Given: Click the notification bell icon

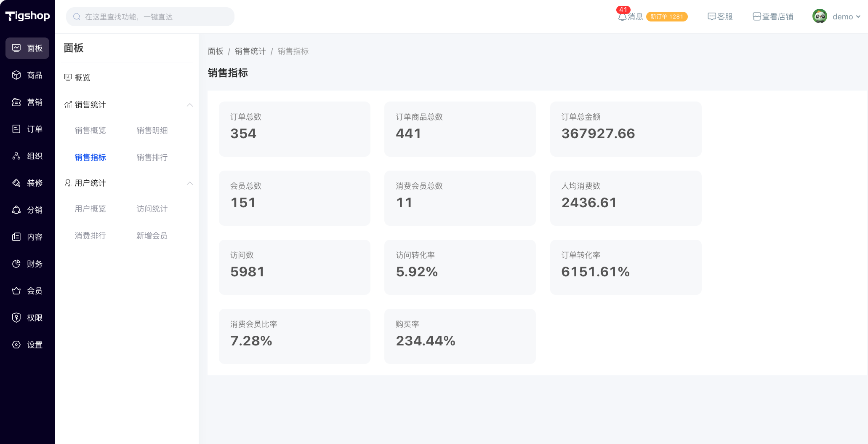Looking at the screenshot, I should pyautogui.click(x=622, y=17).
